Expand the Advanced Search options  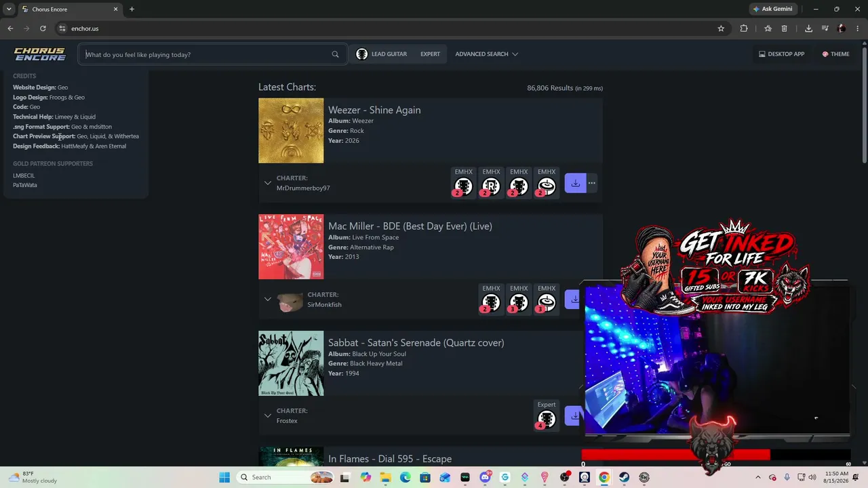pyautogui.click(x=486, y=54)
